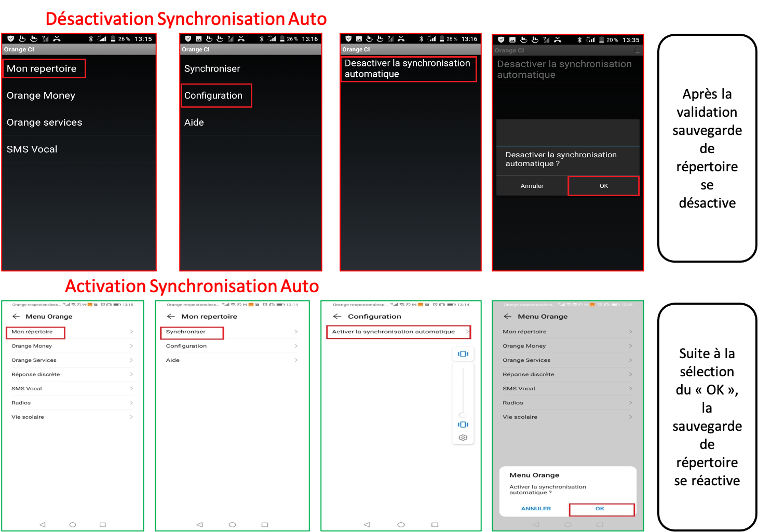Tap recents square on white Menu Orange screen
The width and height of the screenshot is (758, 532).
click(x=103, y=525)
